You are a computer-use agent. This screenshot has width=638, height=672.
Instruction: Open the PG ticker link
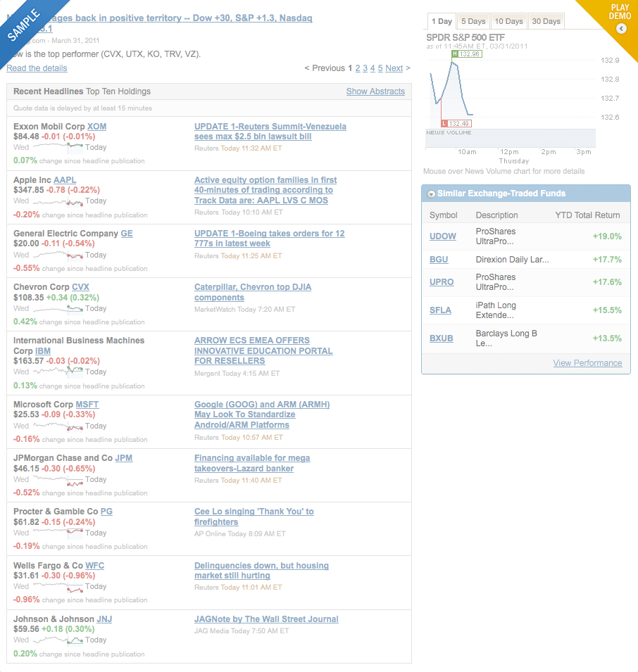[x=106, y=512]
